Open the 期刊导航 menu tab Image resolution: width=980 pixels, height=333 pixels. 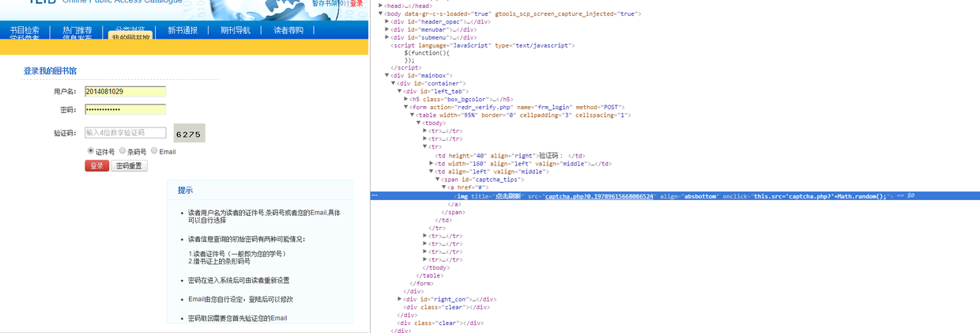pyautogui.click(x=236, y=30)
